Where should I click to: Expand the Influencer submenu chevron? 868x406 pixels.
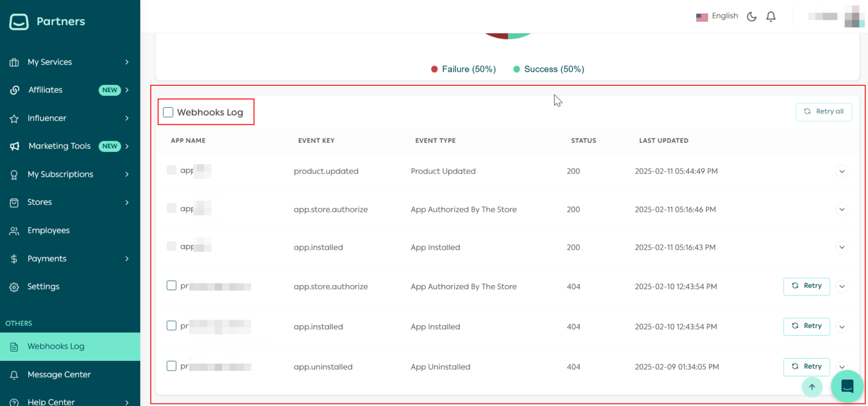[127, 118]
